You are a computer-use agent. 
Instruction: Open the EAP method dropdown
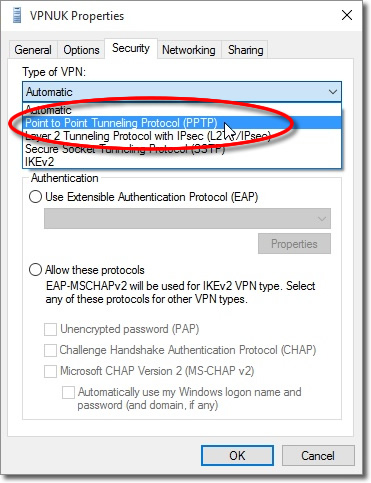click(187, 219)
